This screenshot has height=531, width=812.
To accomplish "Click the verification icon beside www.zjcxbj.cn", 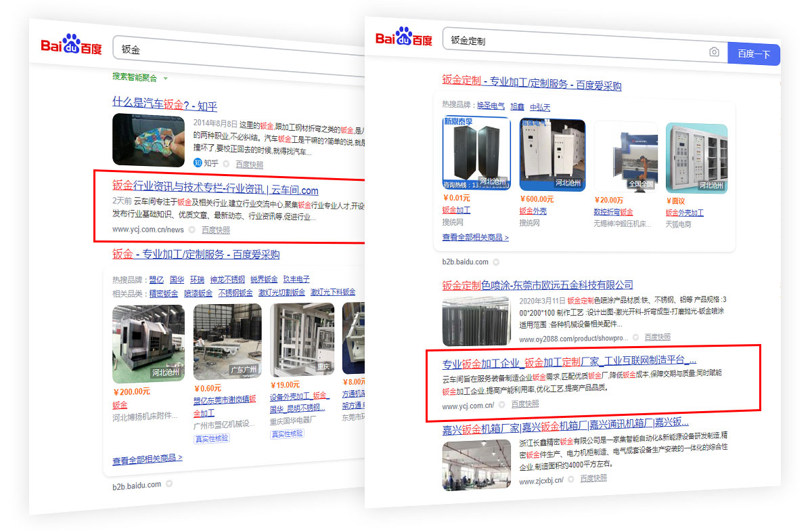I will tap(571, 479).
